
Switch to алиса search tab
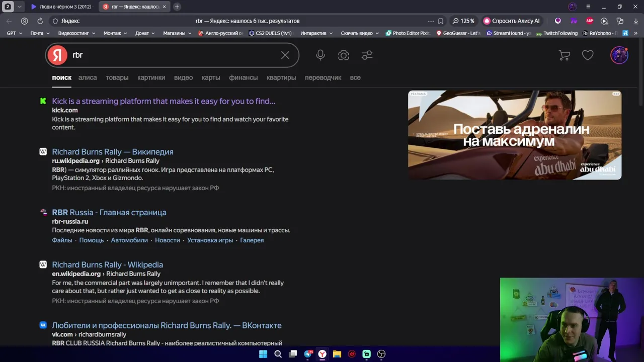point(88,78)
